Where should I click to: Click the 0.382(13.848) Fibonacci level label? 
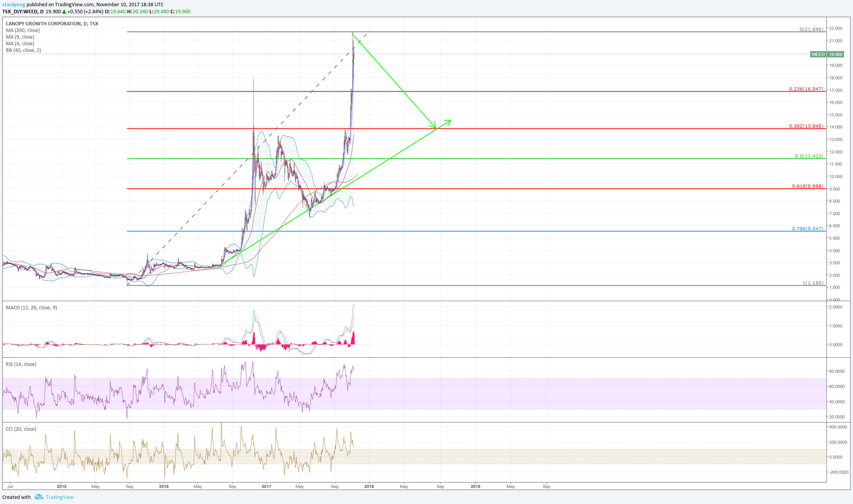point(806,126)
